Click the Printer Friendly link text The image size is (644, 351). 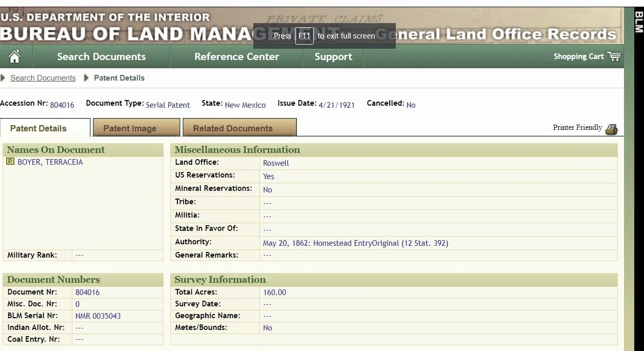click(577, 128)
